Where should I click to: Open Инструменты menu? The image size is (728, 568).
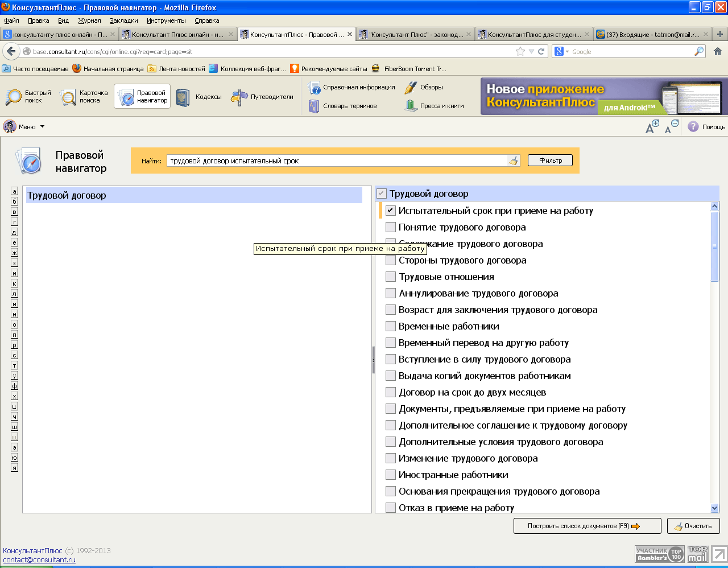166,20
